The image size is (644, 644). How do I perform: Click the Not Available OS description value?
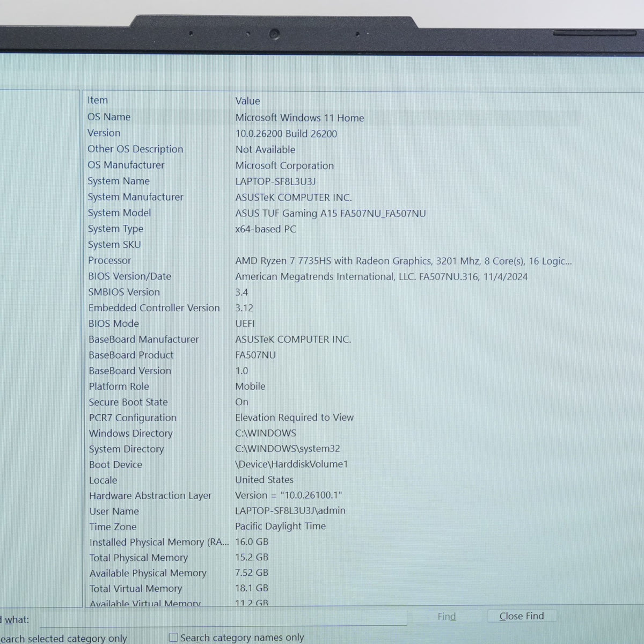point(265,150)
